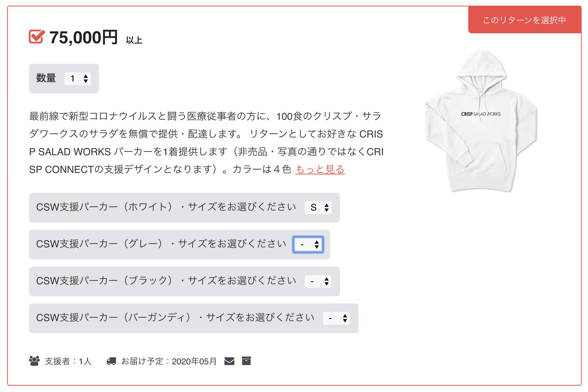
Task: Click the envelope mail icon
Action: (x=229, y=361)
